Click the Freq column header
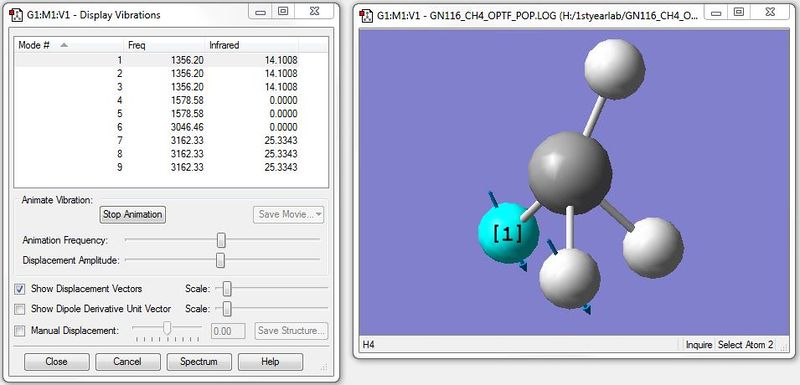 (164, 45)
